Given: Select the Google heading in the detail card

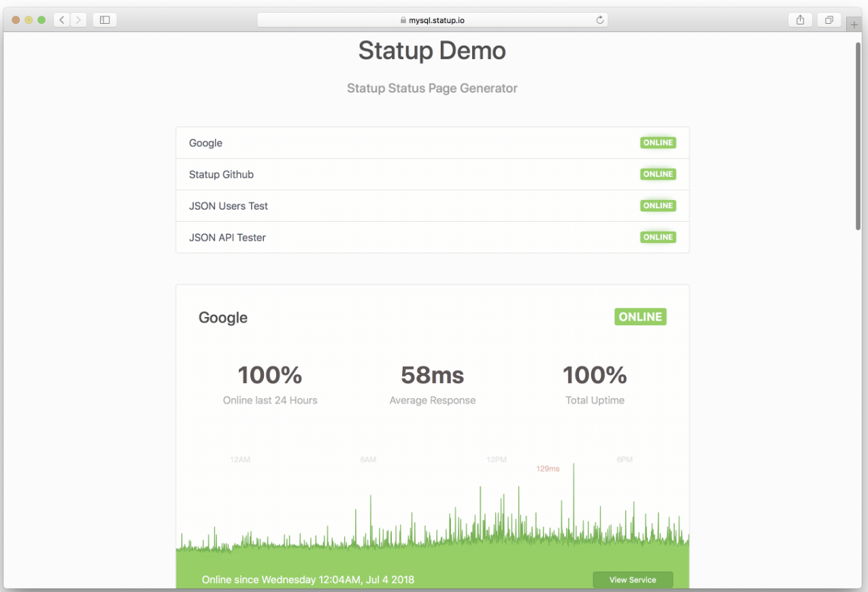Looking at the screenshot, I should click(222, 317).
